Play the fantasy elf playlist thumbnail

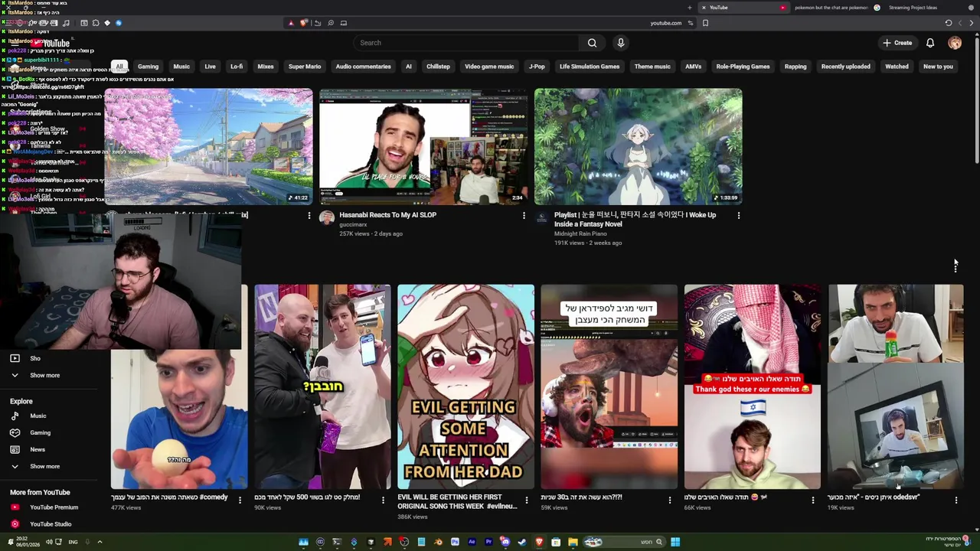(x=639, y=147)
